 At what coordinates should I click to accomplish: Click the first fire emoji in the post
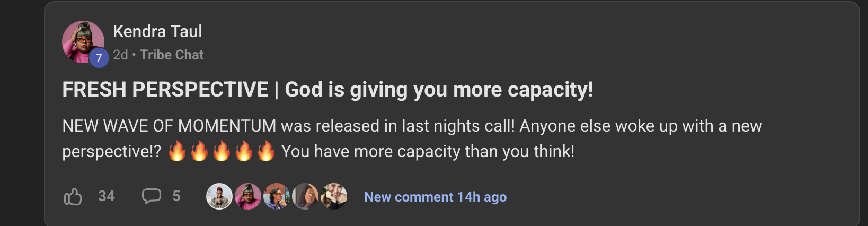pos(177,151)
